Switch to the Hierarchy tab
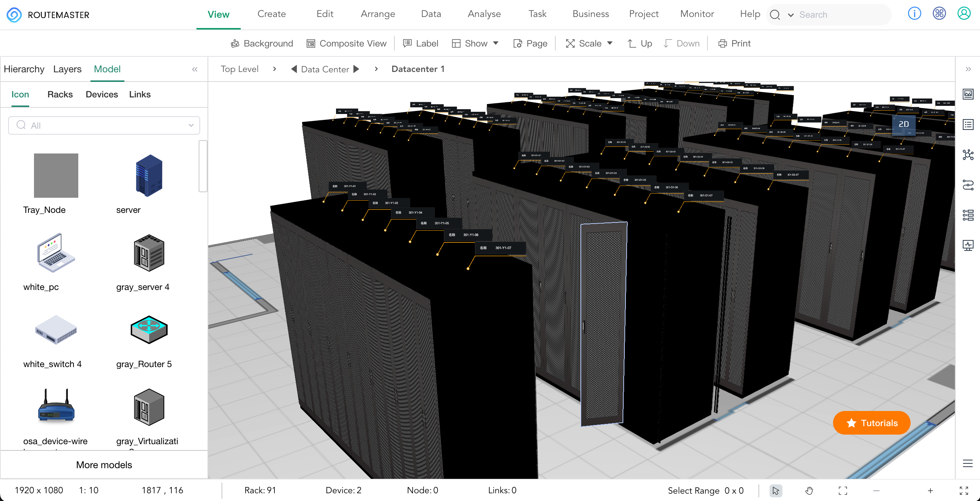The height and width of the screenshot is (501, 980). 24,69
